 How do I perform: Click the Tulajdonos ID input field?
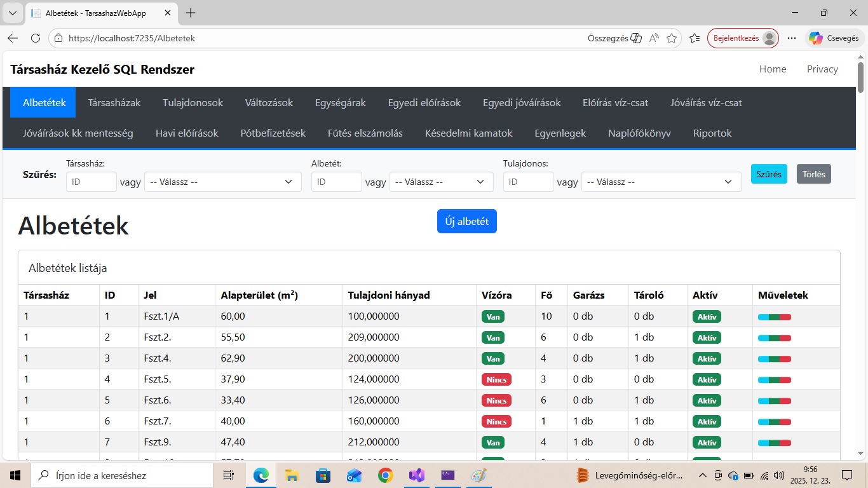(x=528, y=182)
